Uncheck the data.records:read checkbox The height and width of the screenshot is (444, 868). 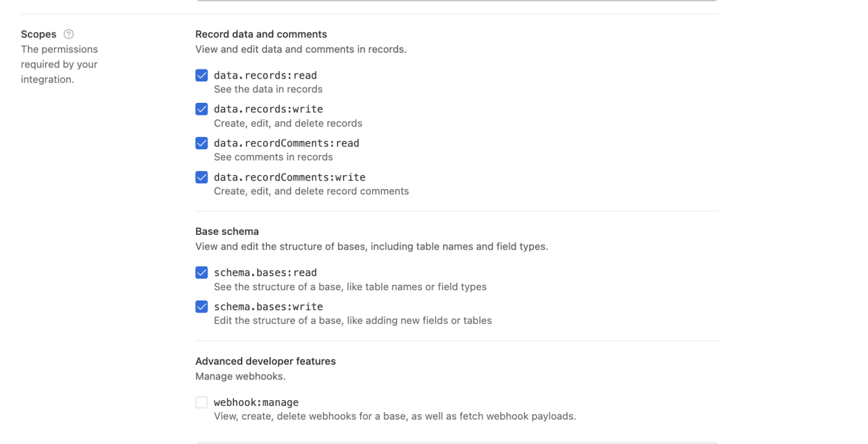201,75
